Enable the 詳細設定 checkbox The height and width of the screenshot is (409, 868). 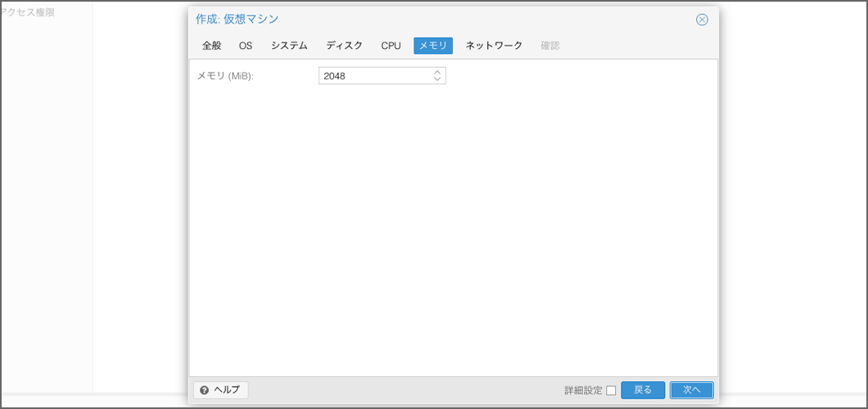tap(611, 390)
